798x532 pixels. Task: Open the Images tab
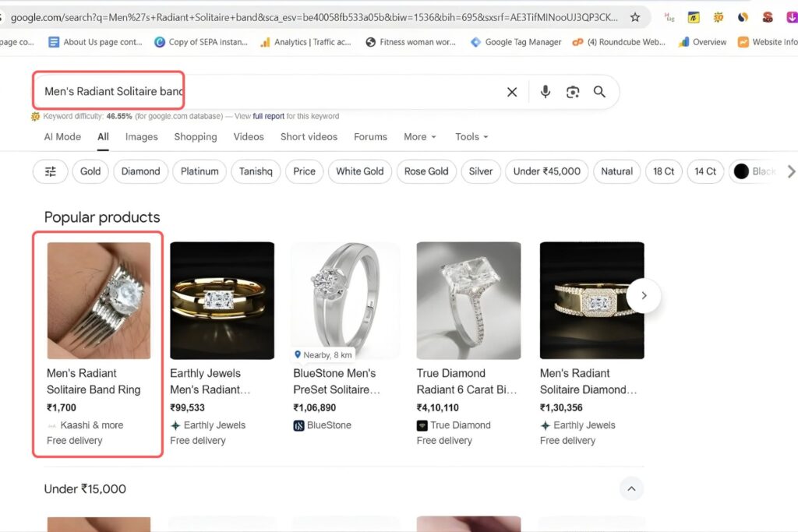[141, 136]
